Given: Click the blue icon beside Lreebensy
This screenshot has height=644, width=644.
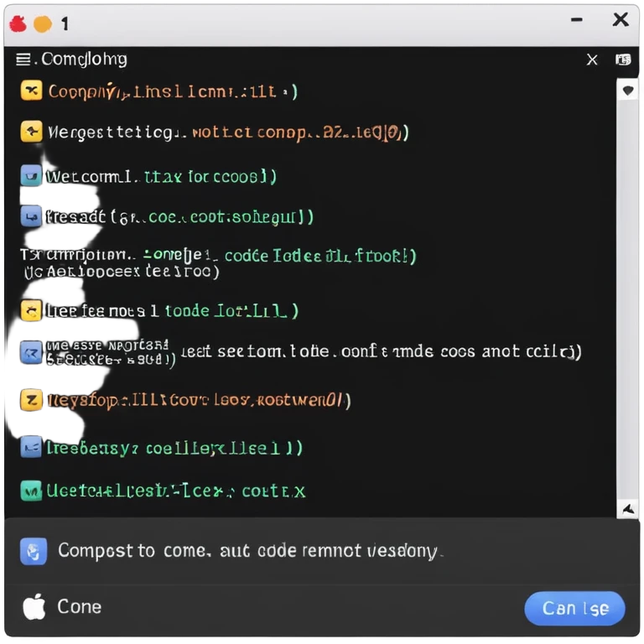Looking at the screenshot, I should (x=31, y=447).
